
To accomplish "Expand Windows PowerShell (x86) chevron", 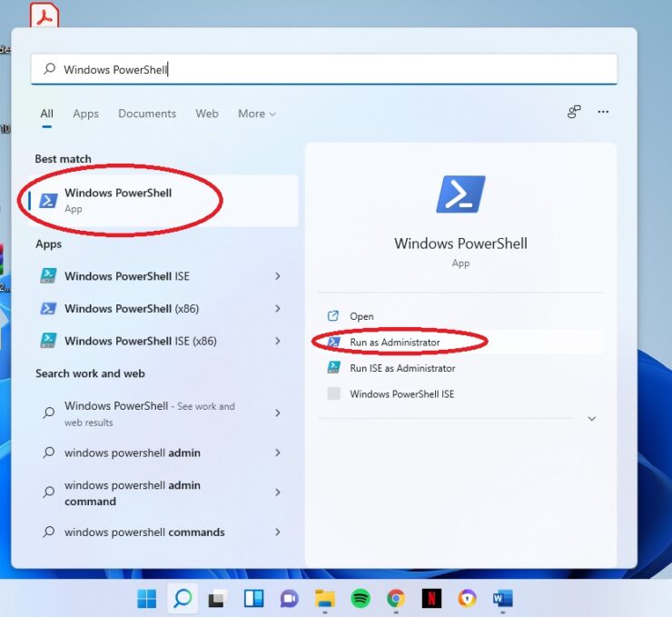I will coord(278,309).
